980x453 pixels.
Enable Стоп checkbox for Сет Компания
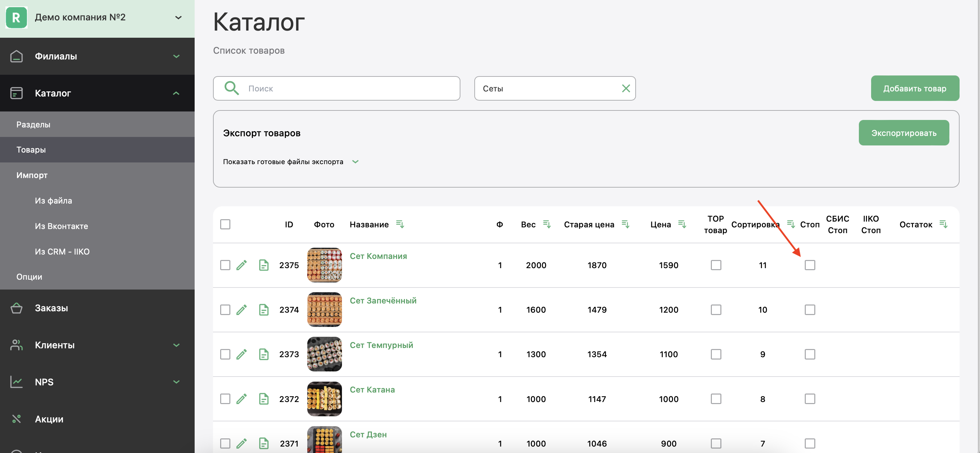pos(810,265)
